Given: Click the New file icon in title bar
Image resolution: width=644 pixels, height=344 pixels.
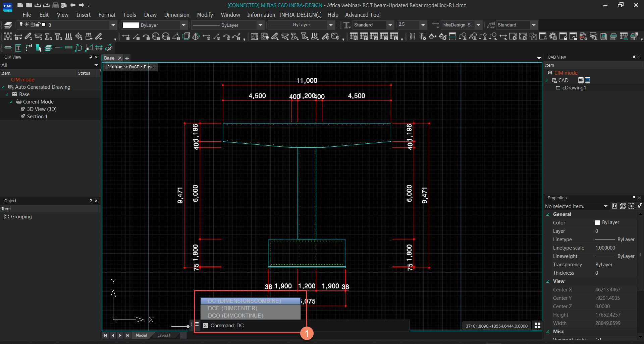Looking at the screenshot, I should (x=20, y=5).
